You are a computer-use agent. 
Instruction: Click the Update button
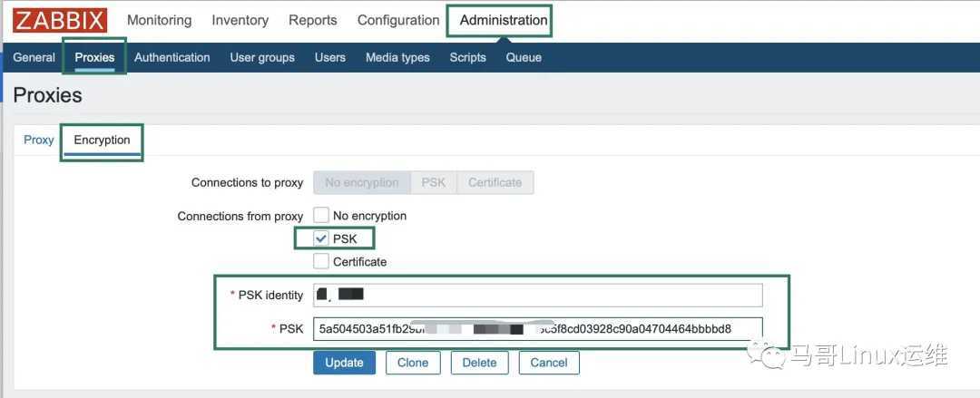[345, 363]
